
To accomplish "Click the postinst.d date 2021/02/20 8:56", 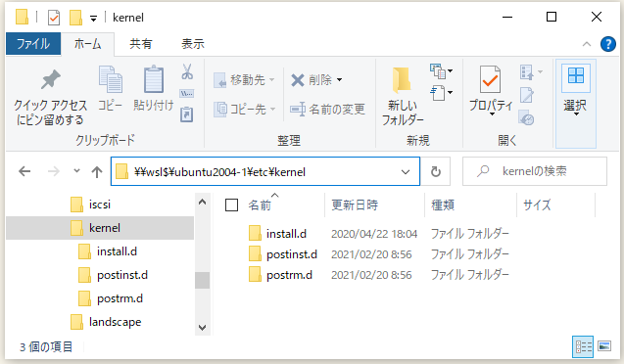I will pyautogui.click(x=371, y=254).
